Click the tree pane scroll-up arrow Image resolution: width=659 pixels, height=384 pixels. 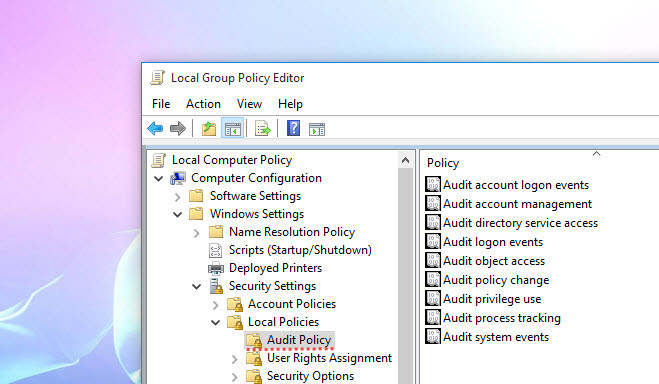coord(406,160)
